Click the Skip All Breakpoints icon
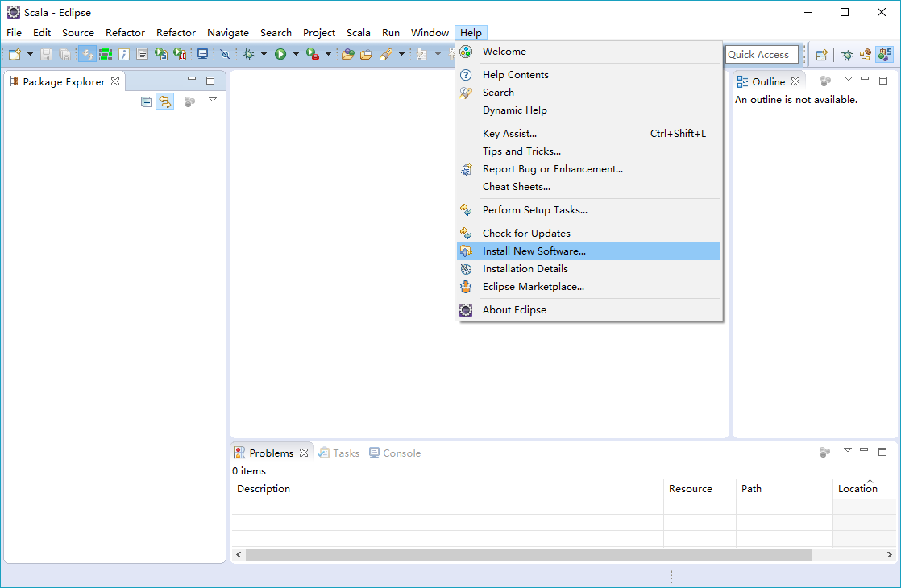Screen dimensions: 901x588 tap(225, 55)
